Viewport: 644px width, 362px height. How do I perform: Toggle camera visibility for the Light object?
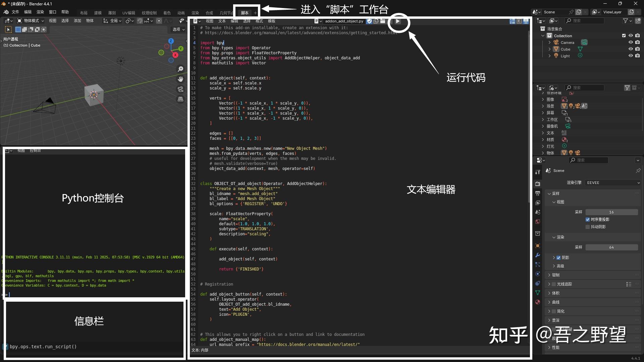638,56
